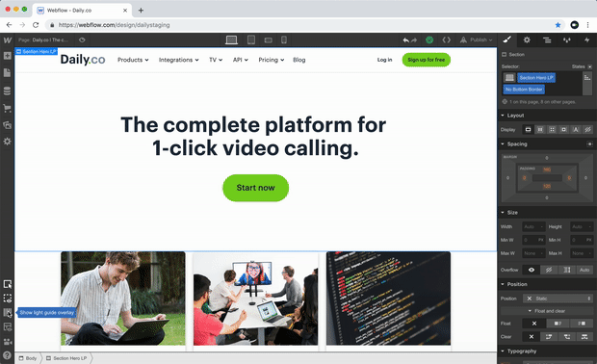The height and width of the screenshot is (364, 597).
Task: Select the Body breadcrumb
Action: coord(28,358)
